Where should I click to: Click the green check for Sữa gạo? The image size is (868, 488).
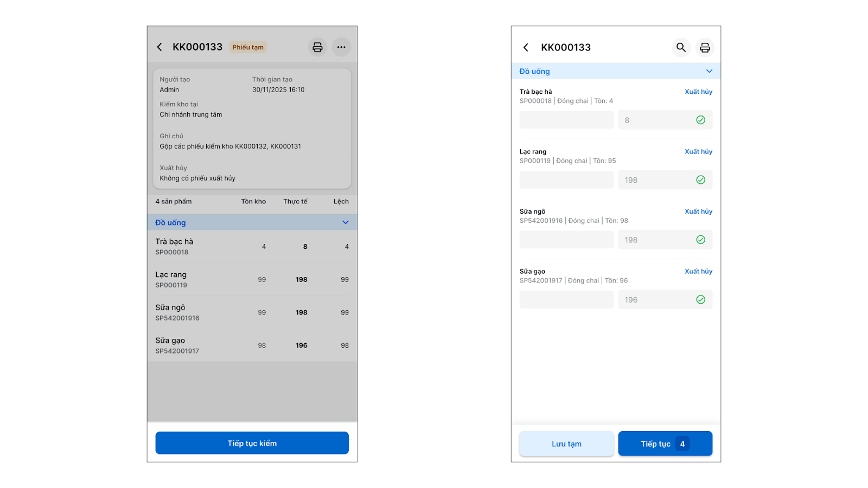click(x=701, y=299)
